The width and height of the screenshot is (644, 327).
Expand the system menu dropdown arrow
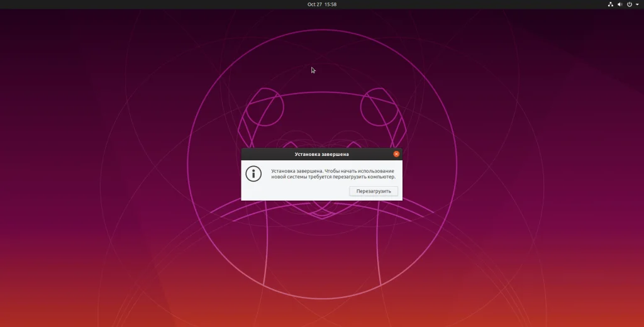point(637,4)
